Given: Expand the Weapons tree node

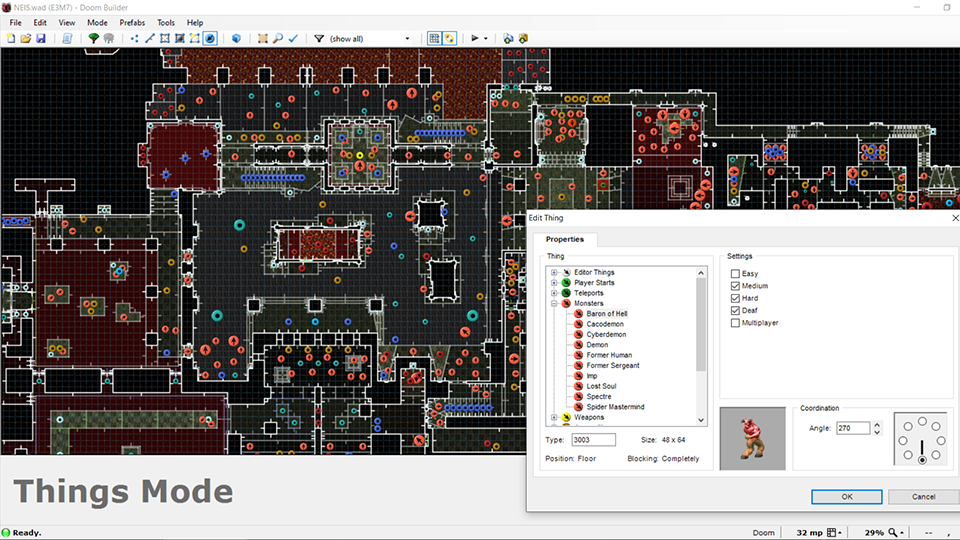Looking at the screenshot, I should pos(554,418).
